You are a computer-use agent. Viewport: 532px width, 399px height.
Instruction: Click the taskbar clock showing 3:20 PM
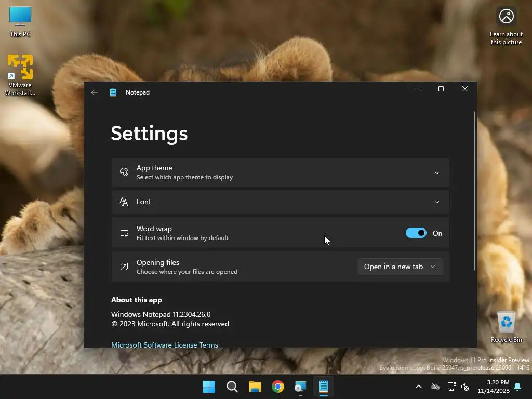point(494,387)
